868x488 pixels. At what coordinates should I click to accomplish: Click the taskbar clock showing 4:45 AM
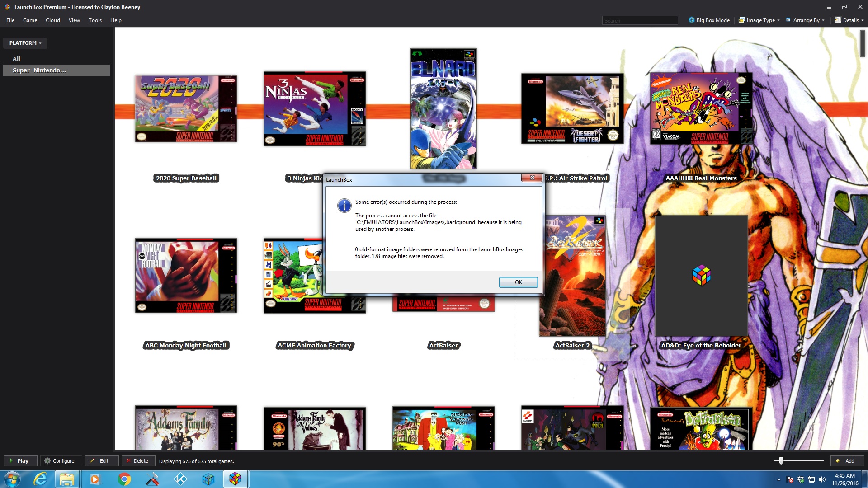(x=844, y=479)
